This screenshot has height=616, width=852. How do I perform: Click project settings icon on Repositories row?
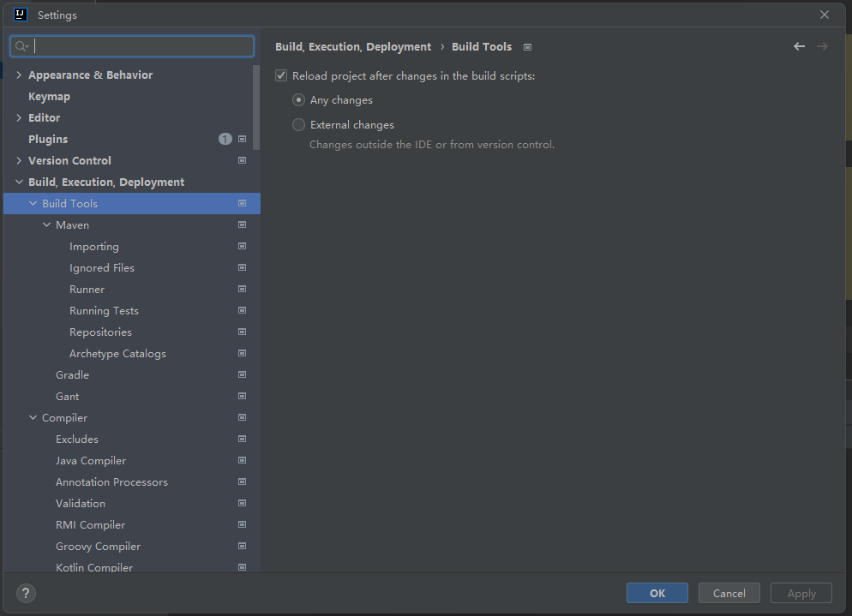243,332
